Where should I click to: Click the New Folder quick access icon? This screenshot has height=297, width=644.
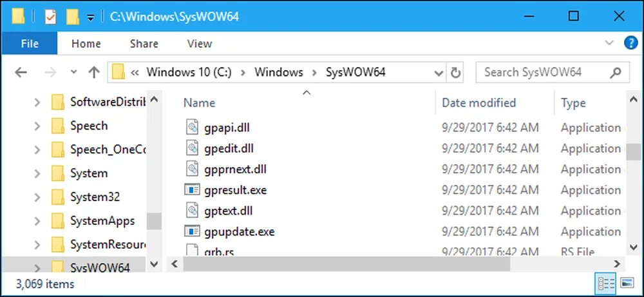point(72,16)
